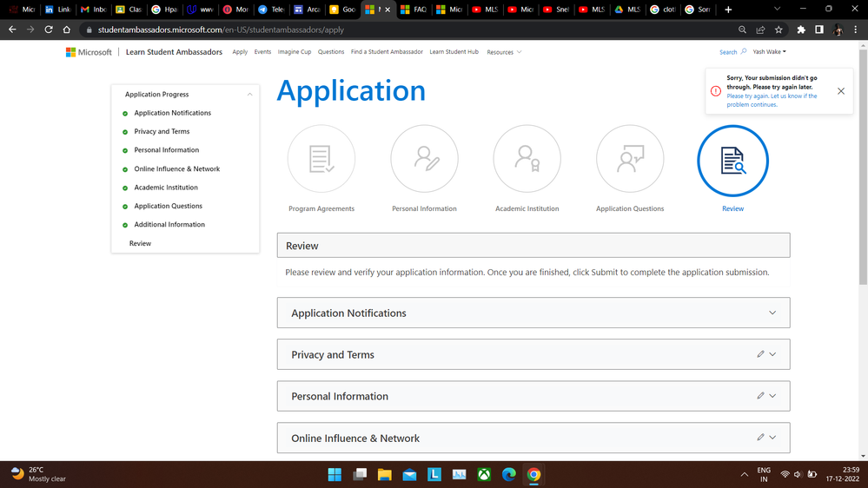Jump to Privacy and Terms in progress list
The width and height of the screenshot is (868, 488).
(162, 132)
